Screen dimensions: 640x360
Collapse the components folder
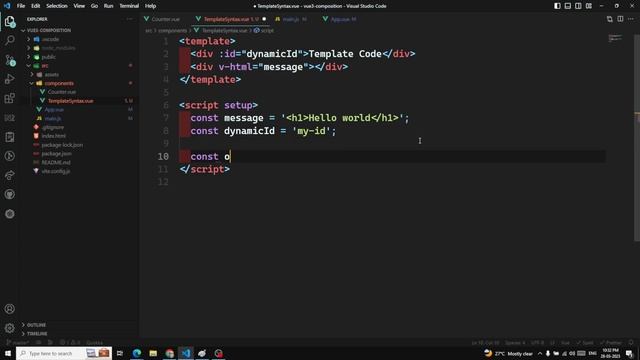pyautogui.click(x=59, y=83)
